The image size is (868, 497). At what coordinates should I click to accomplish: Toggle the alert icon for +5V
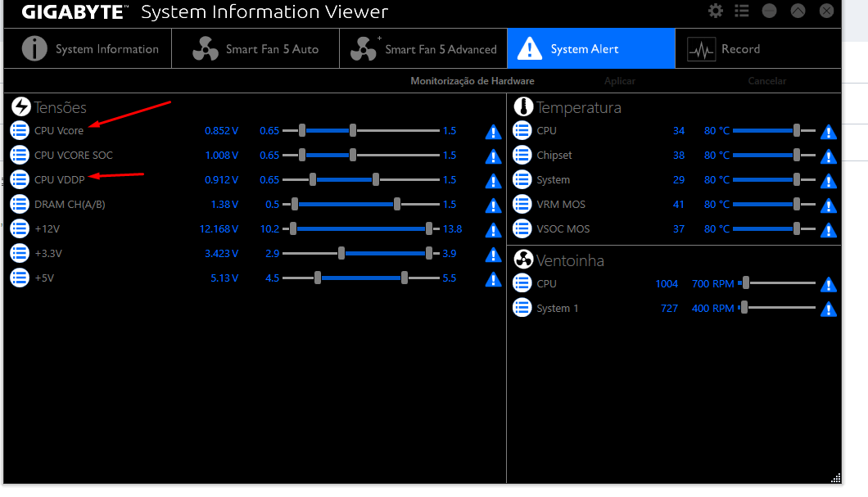(493, 279)
